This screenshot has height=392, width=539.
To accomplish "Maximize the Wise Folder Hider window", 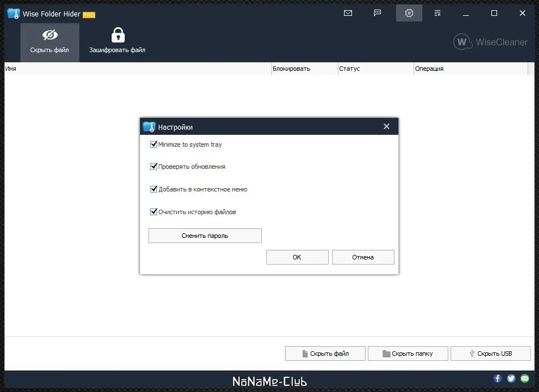I will pos(494,13).
